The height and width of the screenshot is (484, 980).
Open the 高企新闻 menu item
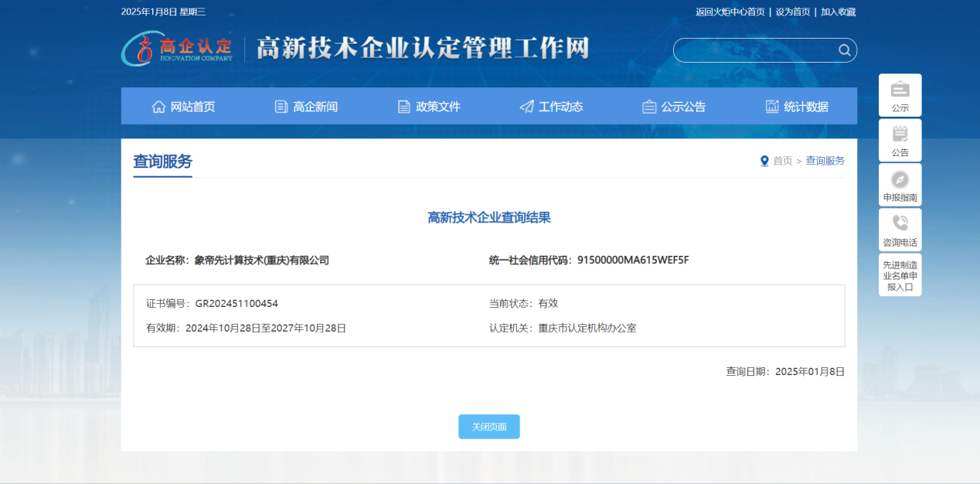coord(305,107)
